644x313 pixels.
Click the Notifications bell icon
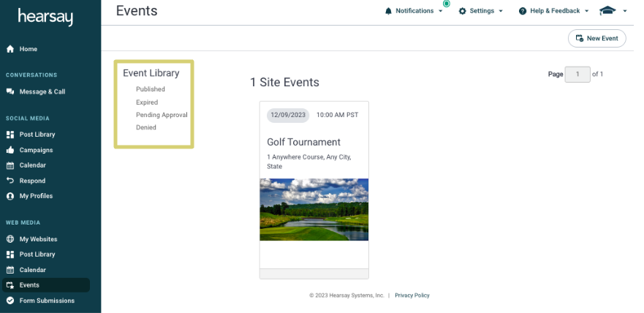(389, 11)
